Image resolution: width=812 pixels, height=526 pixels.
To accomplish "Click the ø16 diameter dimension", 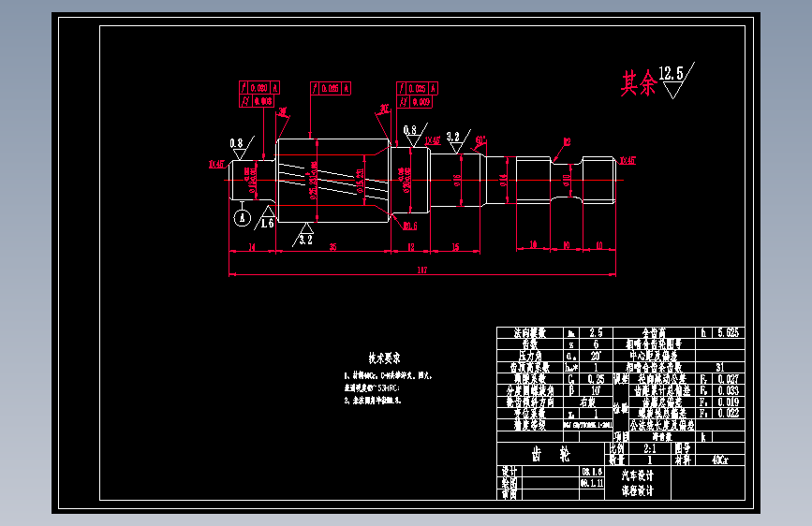I will [457, 180].
